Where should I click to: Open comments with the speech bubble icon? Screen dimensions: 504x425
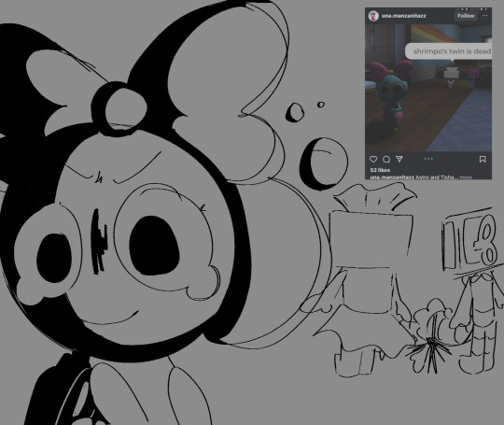pos(386,159)
